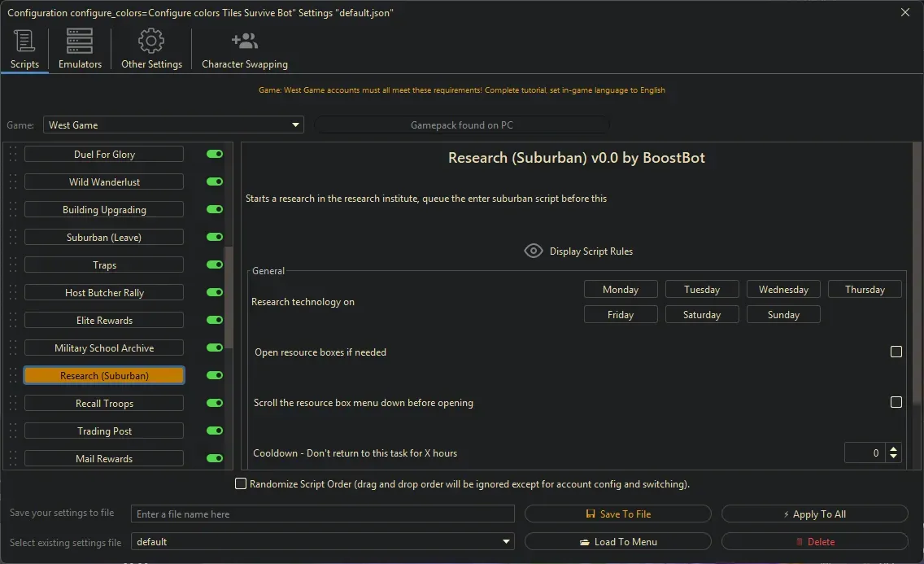The height and width of the screenshot is (564, 924).
Task: Toggle off the Wild Wanderlust script
Action: (215, 182)
